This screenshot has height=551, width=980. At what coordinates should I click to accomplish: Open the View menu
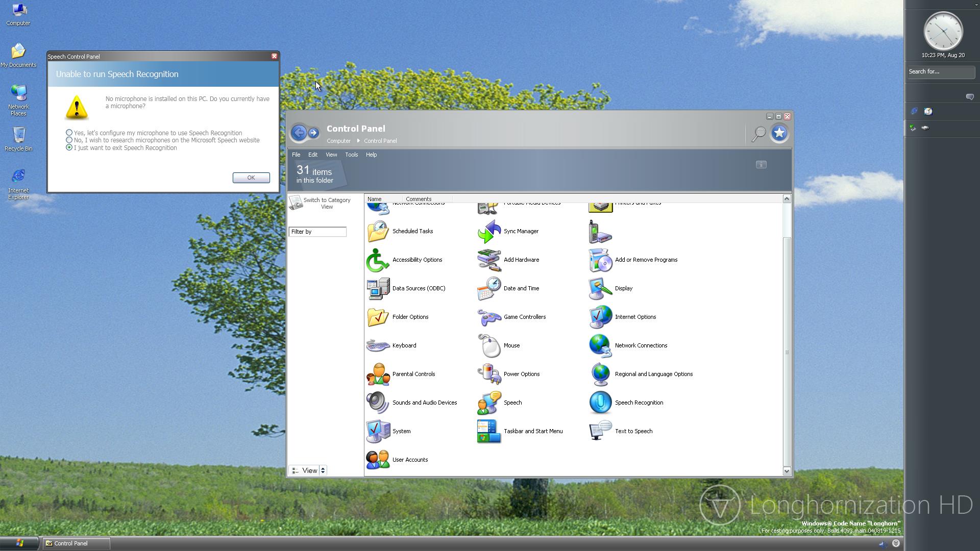(x=331, y=155)
